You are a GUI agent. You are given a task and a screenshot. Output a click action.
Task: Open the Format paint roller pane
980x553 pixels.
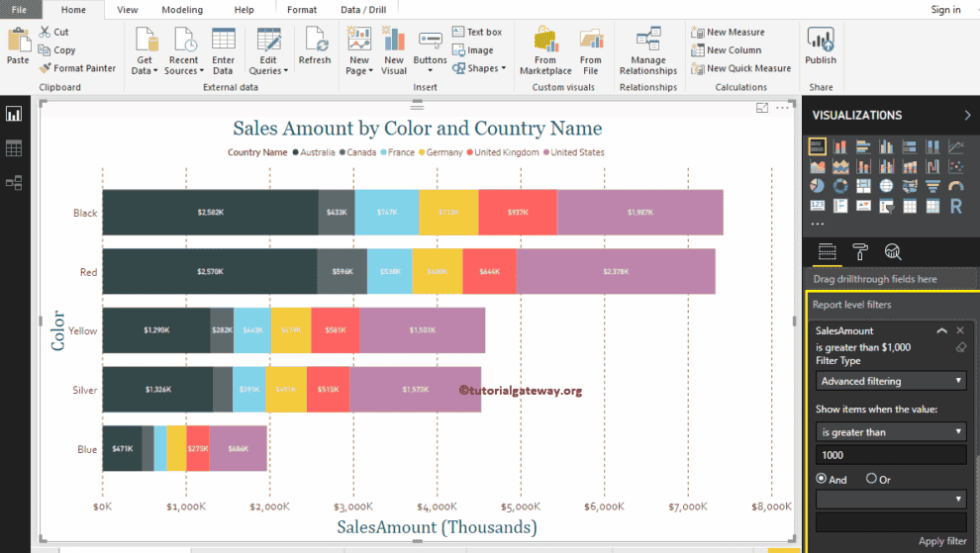pyautogui.click(x=860, y=252)
